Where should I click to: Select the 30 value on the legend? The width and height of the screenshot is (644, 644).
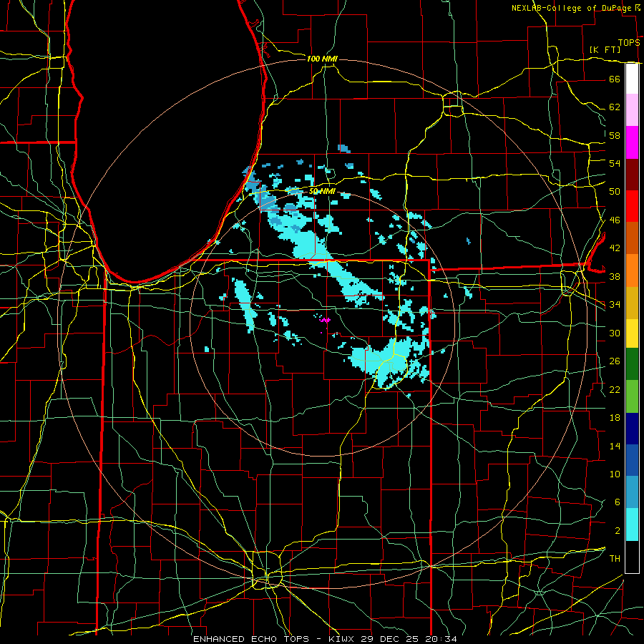click(615, 333)
